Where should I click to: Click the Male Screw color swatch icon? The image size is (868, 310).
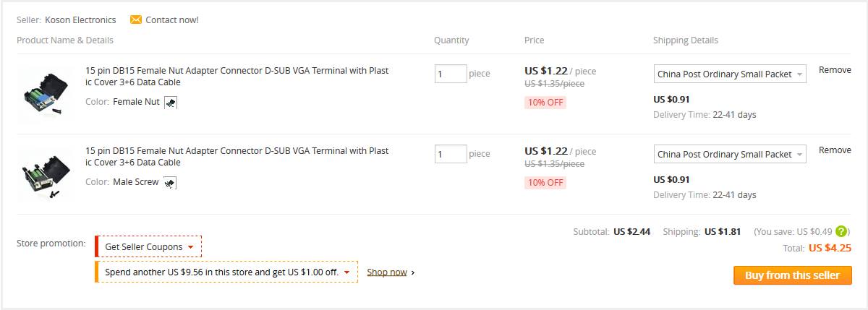pyautogui.click(x=169, y=183)
